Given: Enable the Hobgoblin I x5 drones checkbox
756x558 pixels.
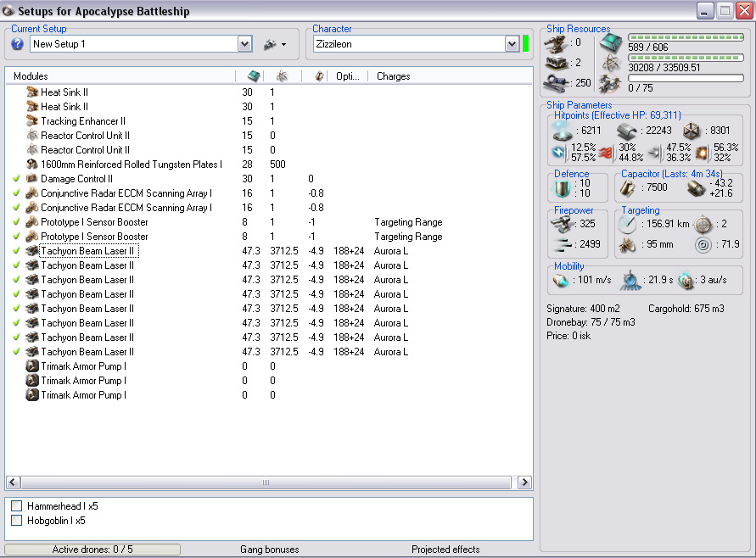Looking at the screenshot, I should click(17, 521).
